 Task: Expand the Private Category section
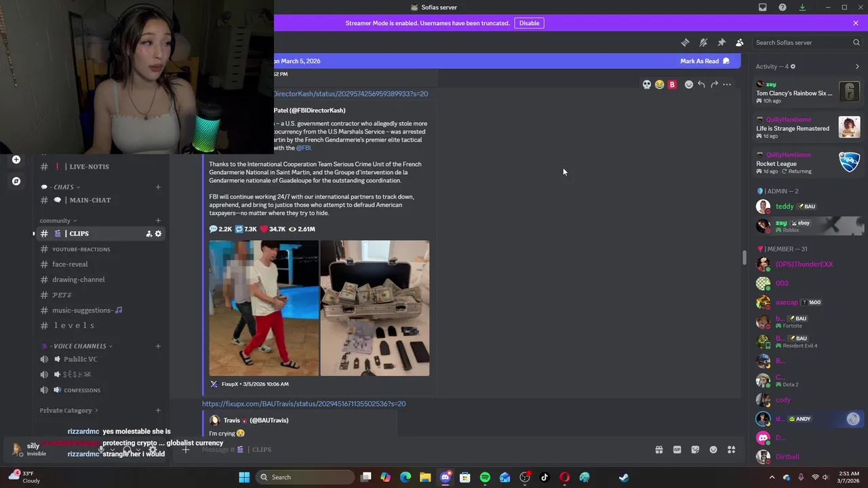(68, 410)
